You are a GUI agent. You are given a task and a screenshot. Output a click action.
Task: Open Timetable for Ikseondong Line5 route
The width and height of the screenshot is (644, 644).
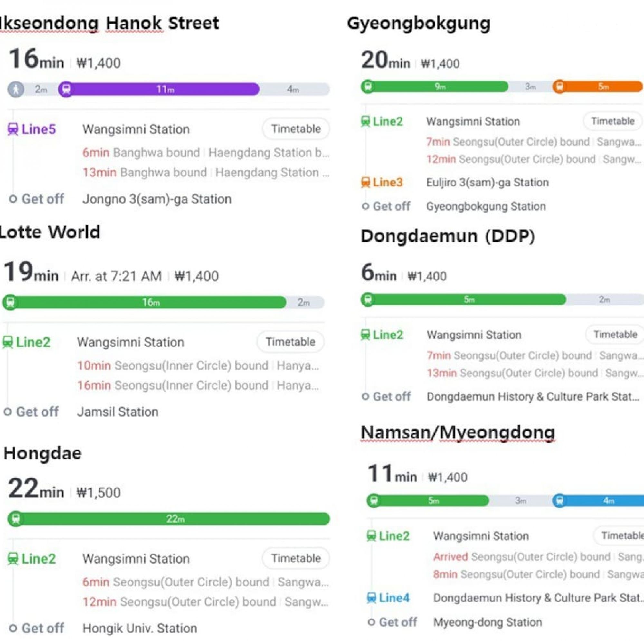(x=296, y=129)
